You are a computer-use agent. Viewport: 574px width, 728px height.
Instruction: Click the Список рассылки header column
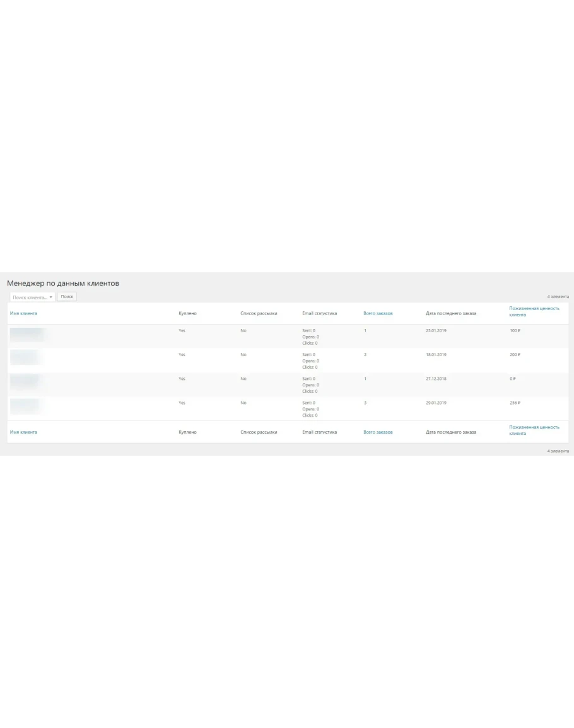tap(259, 313)
